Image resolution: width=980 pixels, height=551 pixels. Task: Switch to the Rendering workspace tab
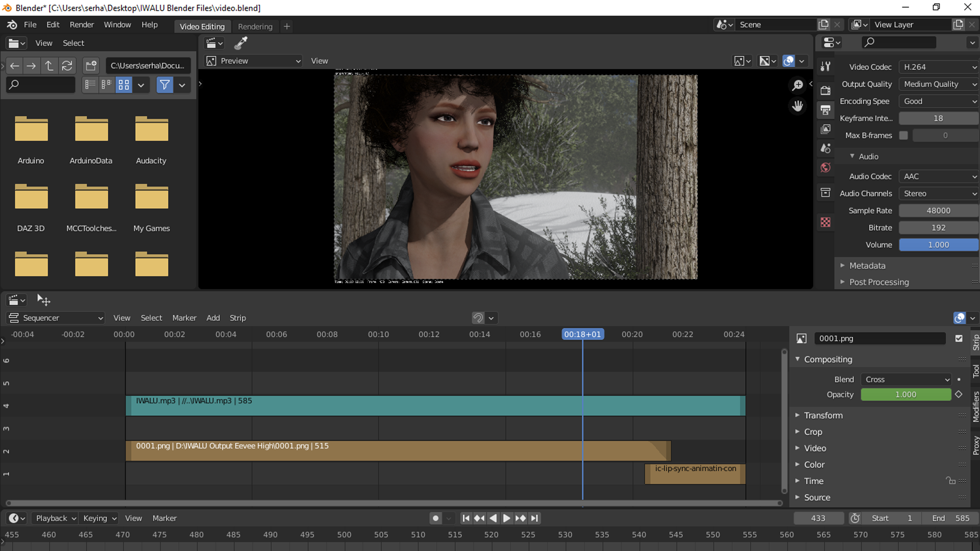pos(255,27)
